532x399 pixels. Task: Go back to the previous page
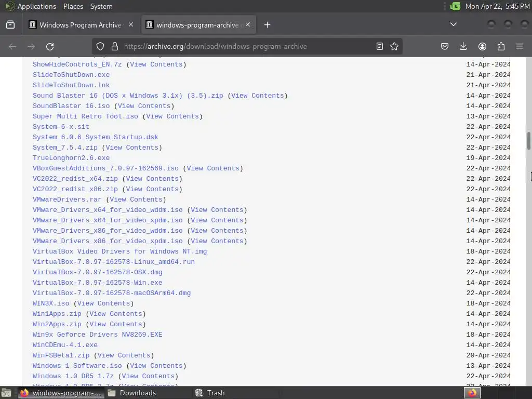[x=12, y=46]
